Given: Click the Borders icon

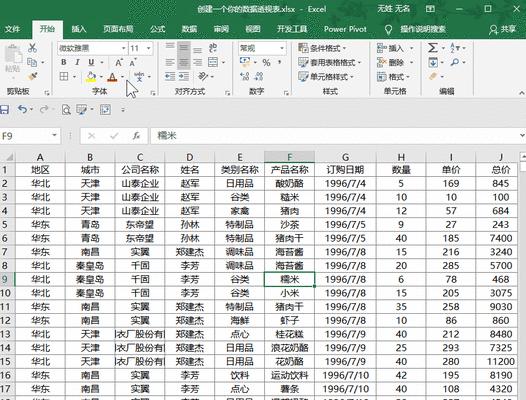Looking at the screenshot, I should [64, 77].
